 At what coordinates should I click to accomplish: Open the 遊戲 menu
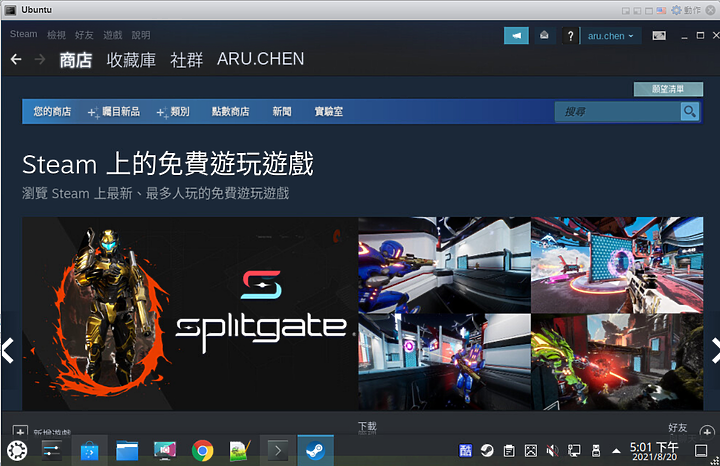(x=112, y=35)
